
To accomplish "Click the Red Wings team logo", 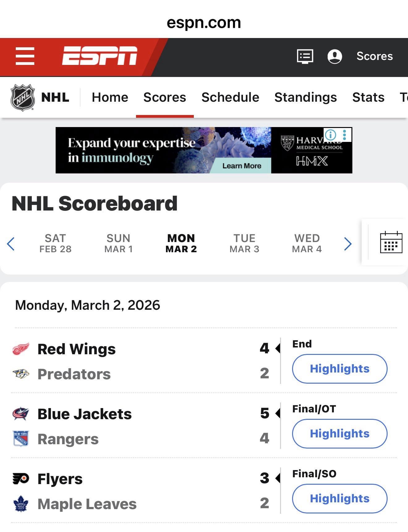I will point(21,349).
